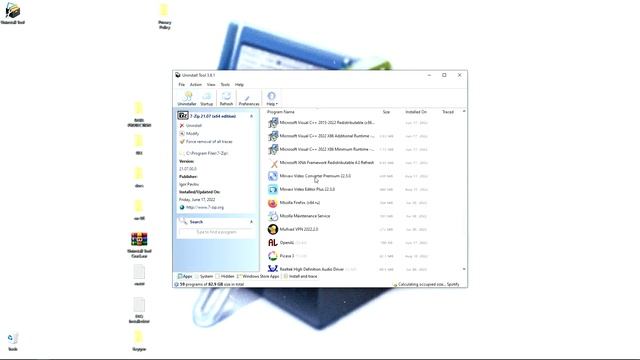Select the Mullvad VPN icon
640x360 pixels.
coord(273,229)
